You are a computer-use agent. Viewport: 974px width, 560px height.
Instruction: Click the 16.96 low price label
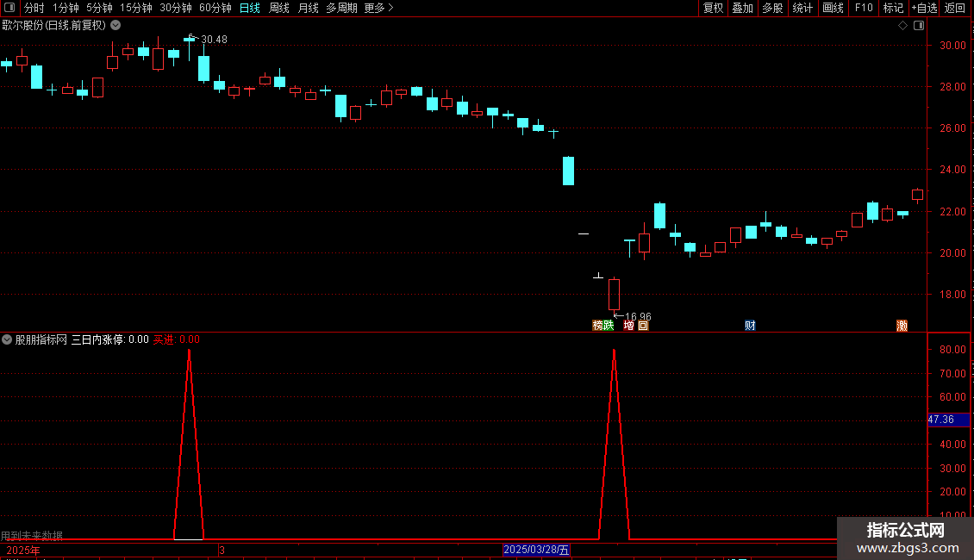coord(638,317)
